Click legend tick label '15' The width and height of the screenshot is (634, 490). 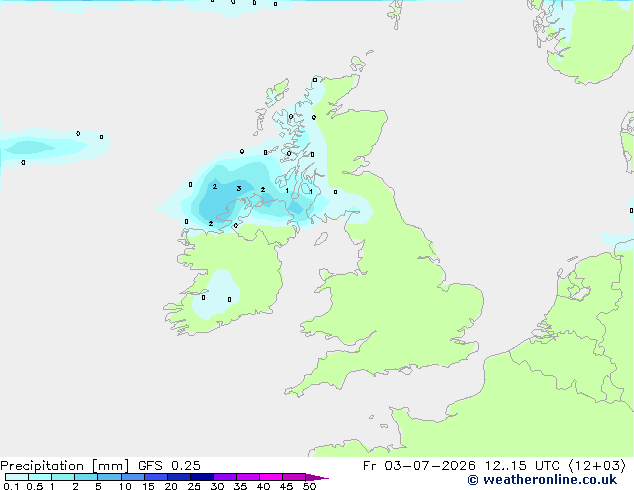tap(148, 486)
